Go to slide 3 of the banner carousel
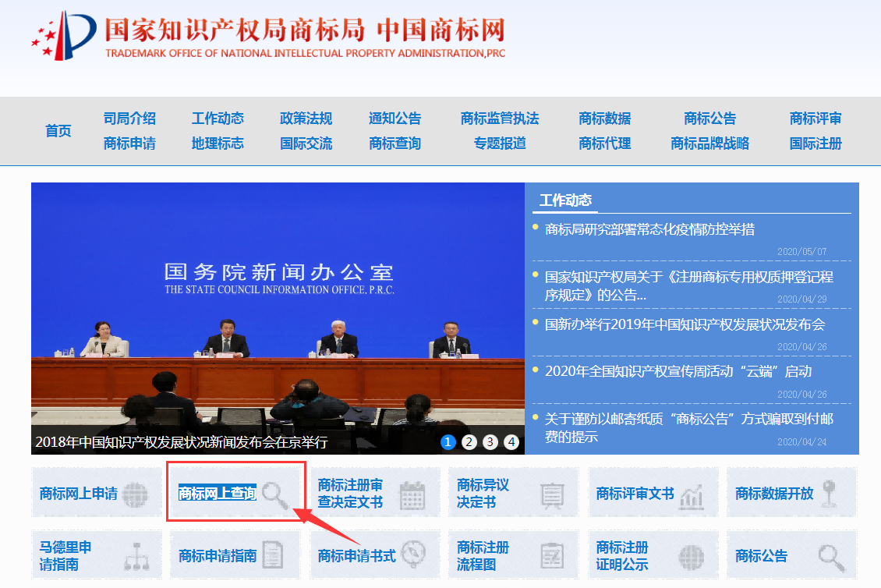Image resolution: width=881 pixels, height=588 pixels. tap(490, 442)
